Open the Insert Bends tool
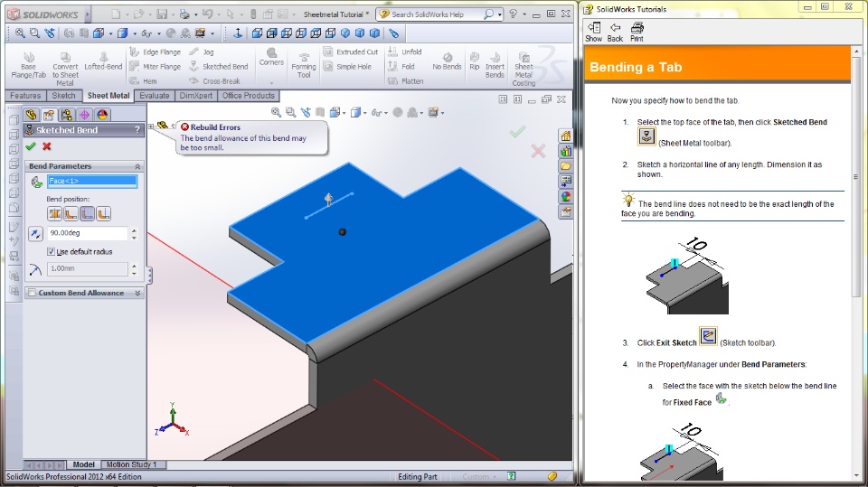 click(x=495, y=65)
